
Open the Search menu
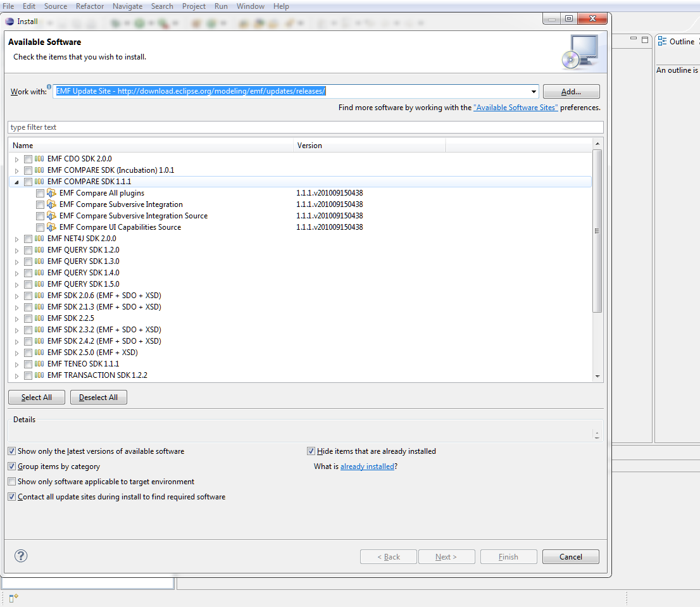click(162, 6)
